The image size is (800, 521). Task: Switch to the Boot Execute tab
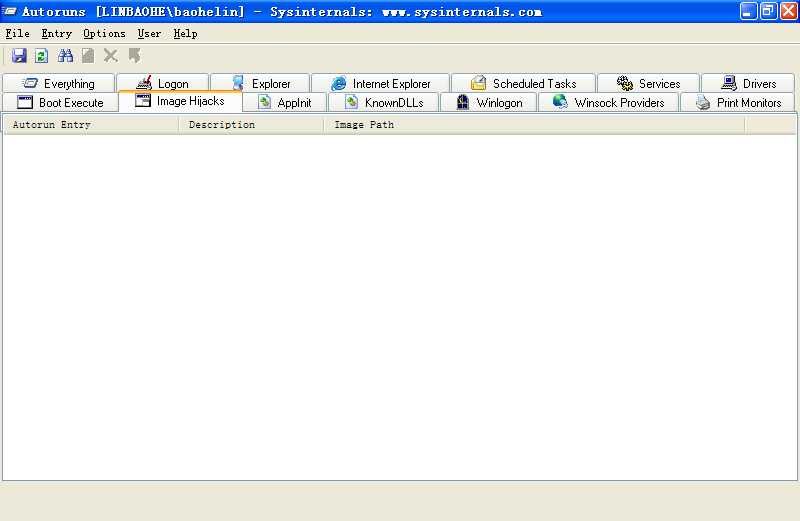click(60, 103)
